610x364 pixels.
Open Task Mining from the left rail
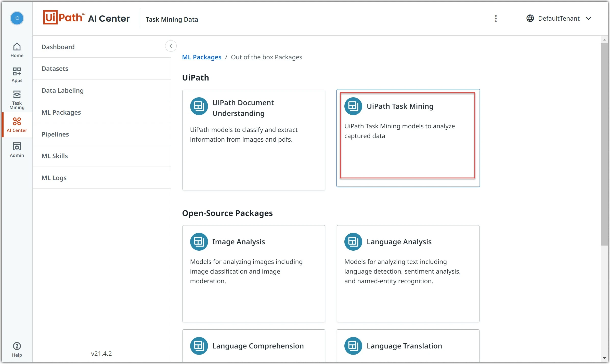(17, 100)
